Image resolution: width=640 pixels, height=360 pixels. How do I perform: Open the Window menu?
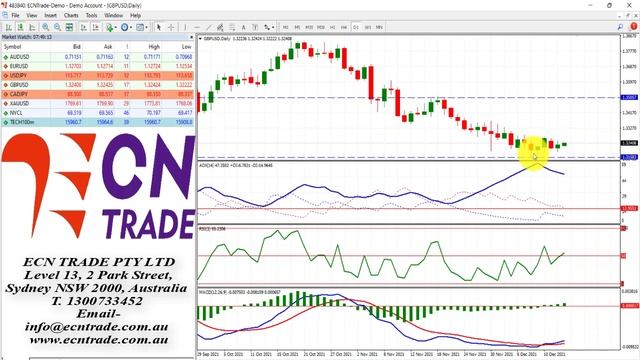[113, 16]
